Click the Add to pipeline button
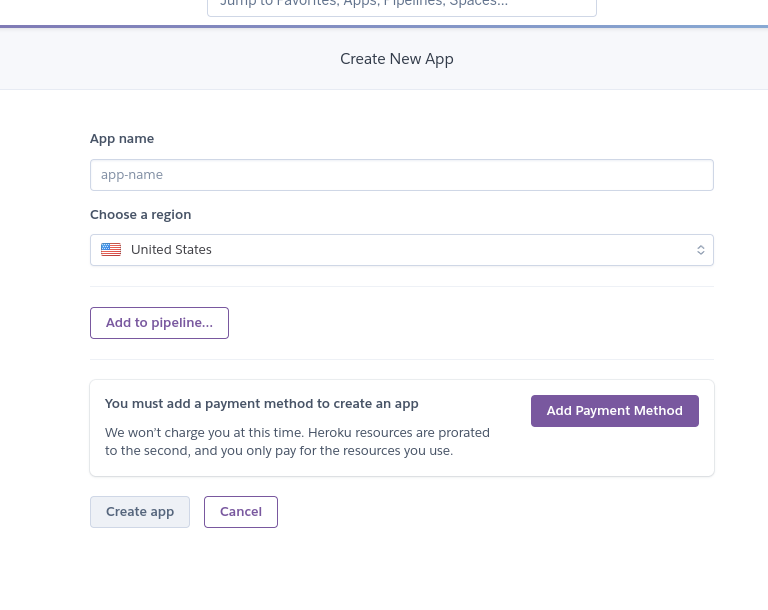The width and height of the screenshot is (768, 610). click(x=159, y=323)
